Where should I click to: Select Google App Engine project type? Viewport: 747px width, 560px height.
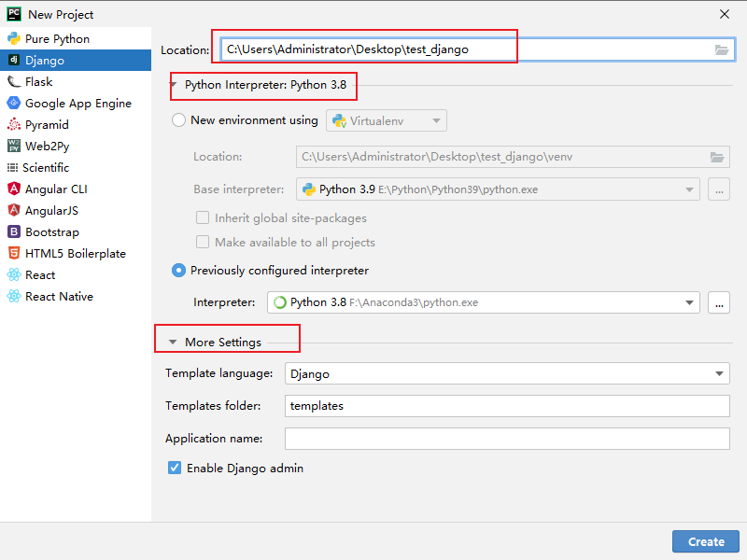tap(76, 103)
